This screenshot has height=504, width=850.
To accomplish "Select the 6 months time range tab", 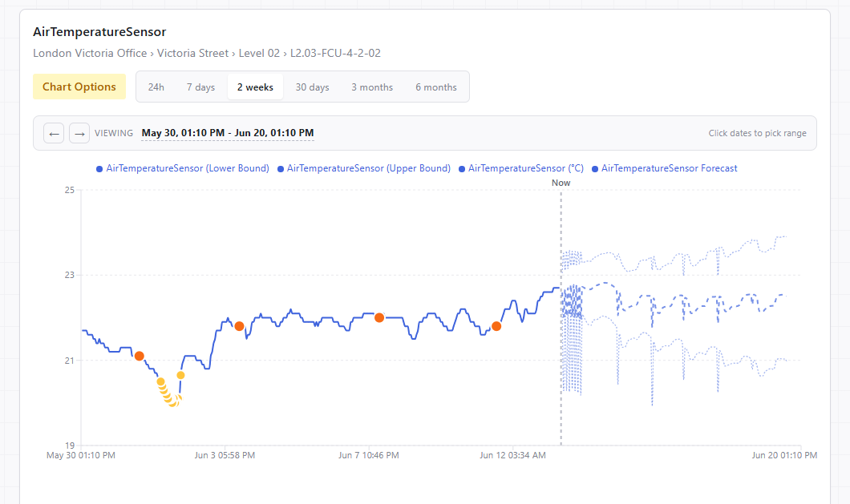I will point(436,87).
